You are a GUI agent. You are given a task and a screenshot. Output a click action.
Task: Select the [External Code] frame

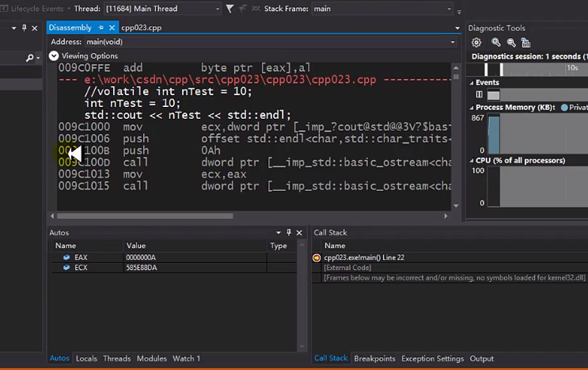(x=347, y=268)
